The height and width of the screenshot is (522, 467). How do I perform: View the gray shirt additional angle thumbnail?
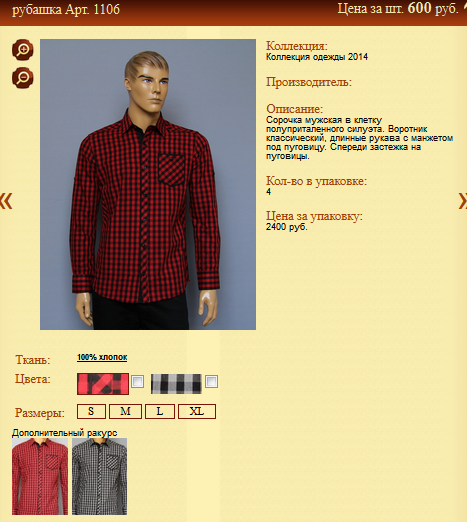[99, 476]
